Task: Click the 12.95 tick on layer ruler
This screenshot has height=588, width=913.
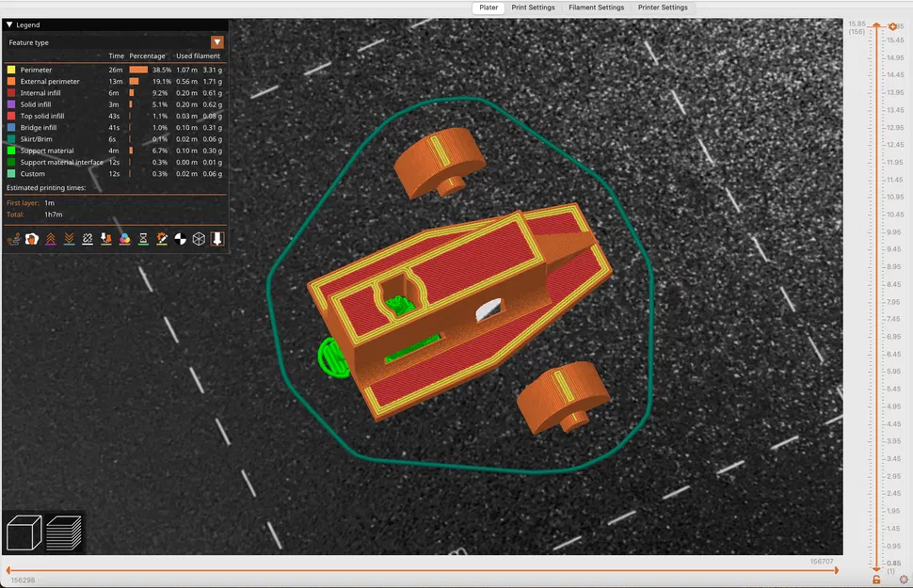Action: tap(895, 128)
